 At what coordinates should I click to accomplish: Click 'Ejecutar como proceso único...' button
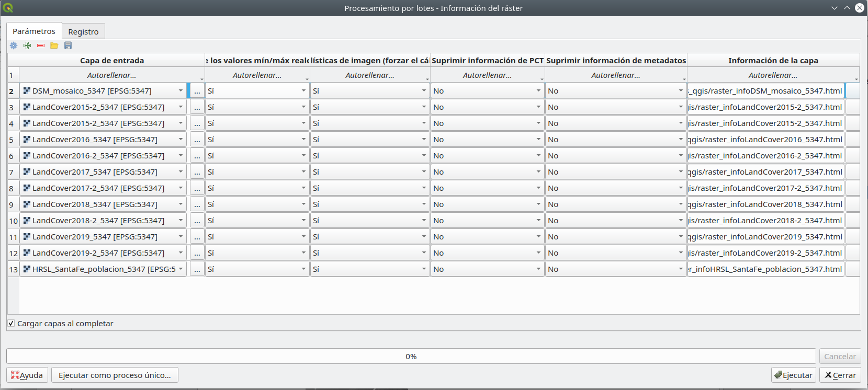tap(115, 375)
